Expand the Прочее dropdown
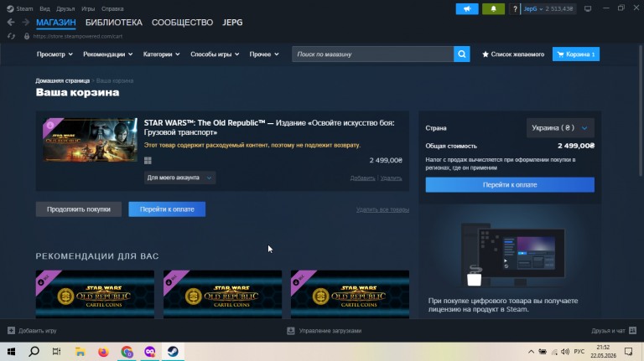Viewport: 644px width, 361px height. (264, 54)
